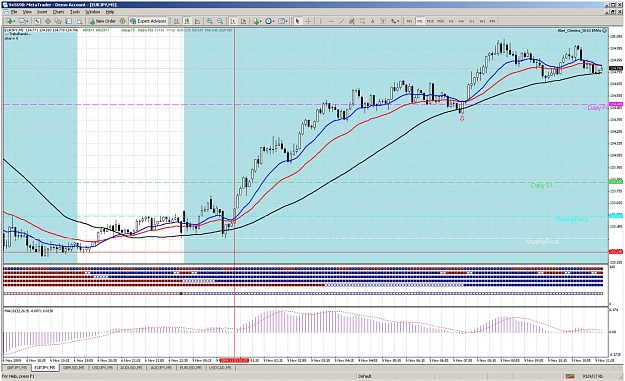Screen dimensions: 625x381
Task: Toggle the Expert Advisors button
Action: [148, 21]
